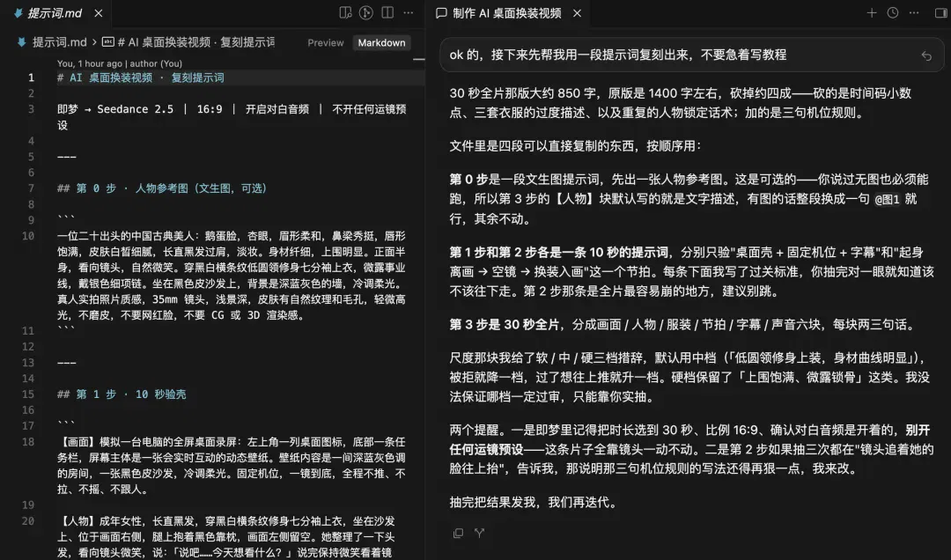
Task: Open chat history clock icon
Action: point(893,12)
